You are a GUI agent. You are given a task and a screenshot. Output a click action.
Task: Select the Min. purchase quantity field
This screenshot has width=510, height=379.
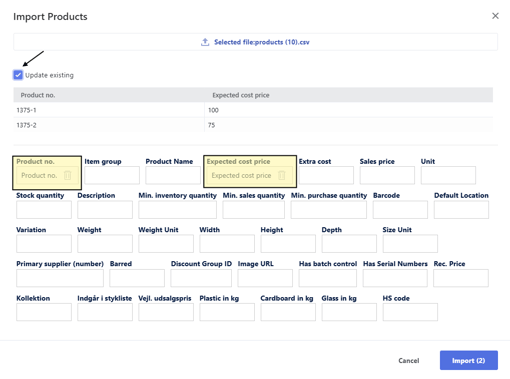point(329,210)
